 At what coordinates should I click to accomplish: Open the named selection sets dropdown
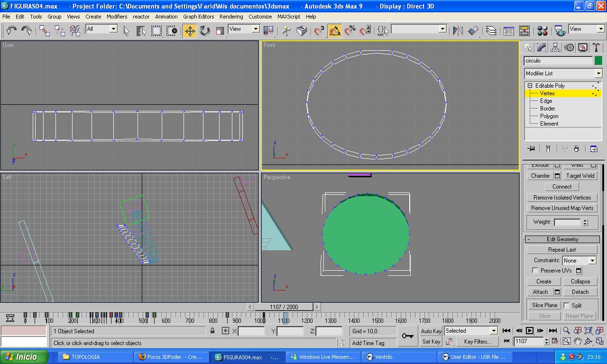click(419, 29)
